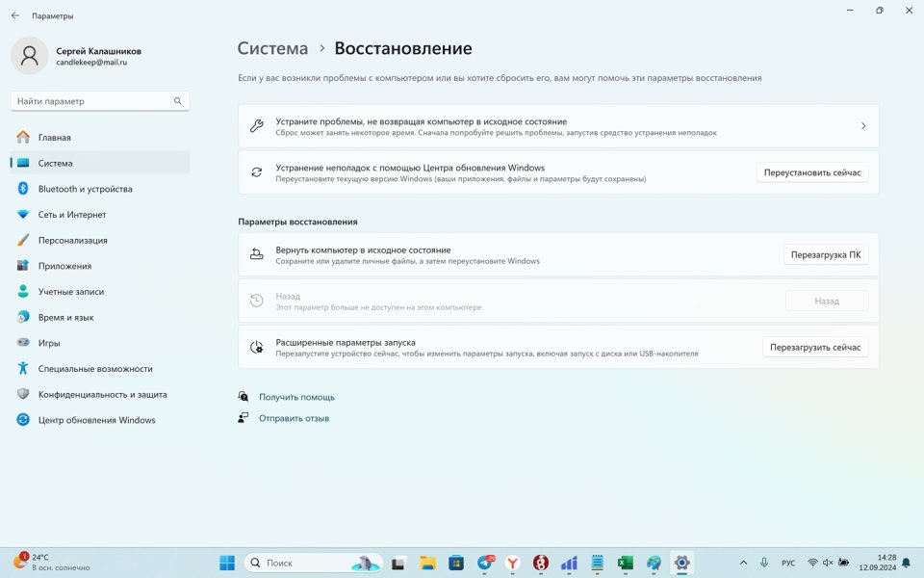Click the back arrow in Settings title bar
This screenshot has height=578, width=924.
click(15, 15)
